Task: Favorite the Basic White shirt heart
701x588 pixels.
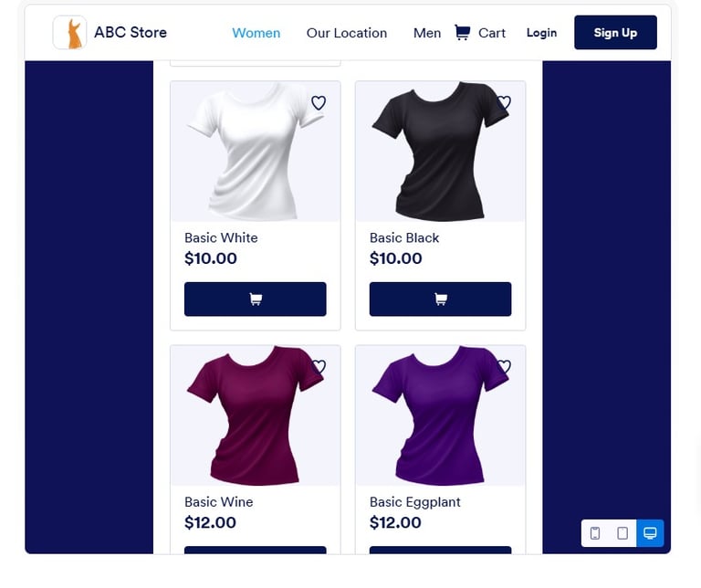Action: [x=319, y=103]
